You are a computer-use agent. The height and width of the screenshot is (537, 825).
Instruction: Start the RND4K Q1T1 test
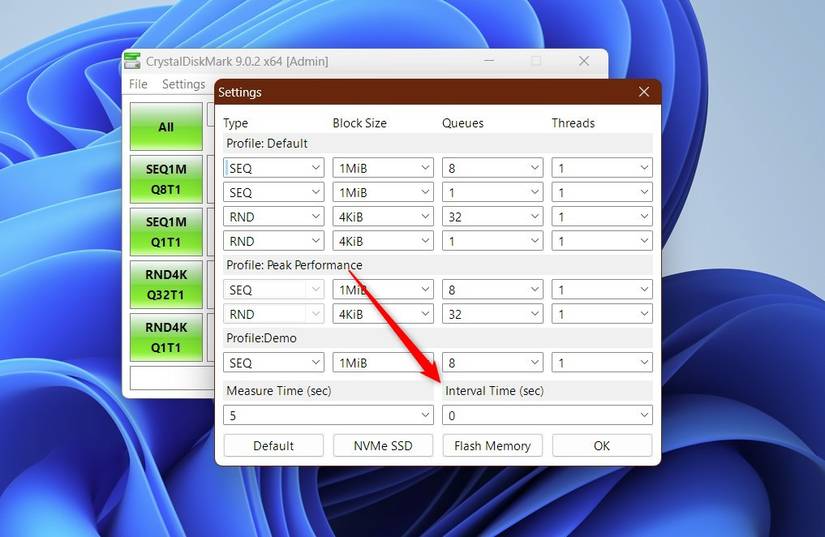tap(166, 337)
